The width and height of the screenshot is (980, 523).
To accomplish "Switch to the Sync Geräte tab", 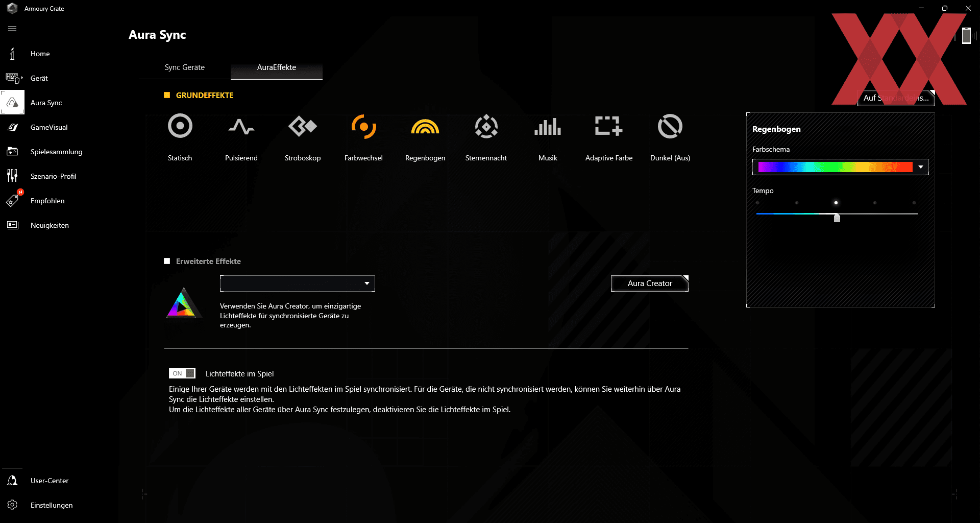I will [x=185, y=67].
